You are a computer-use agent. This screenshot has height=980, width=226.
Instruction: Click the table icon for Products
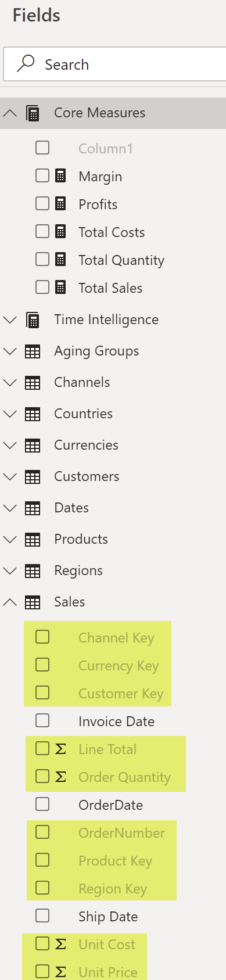pyautogui.click(x=33, y=539)
